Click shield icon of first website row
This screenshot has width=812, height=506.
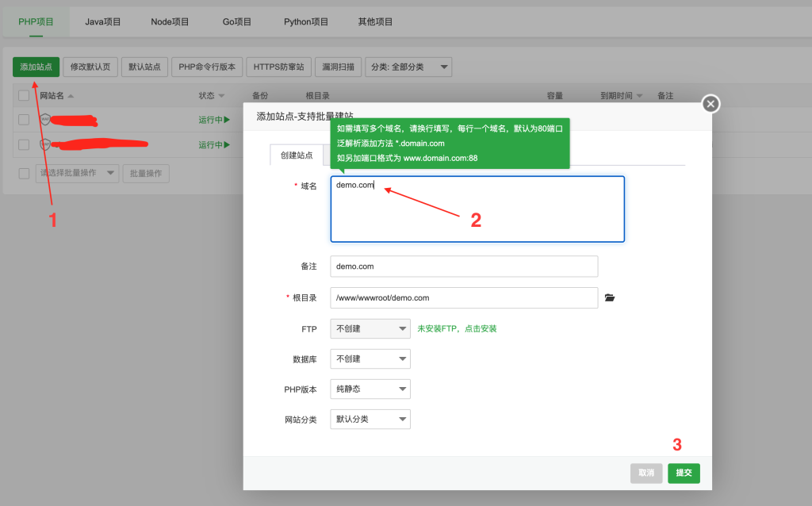tap(45, 120)
